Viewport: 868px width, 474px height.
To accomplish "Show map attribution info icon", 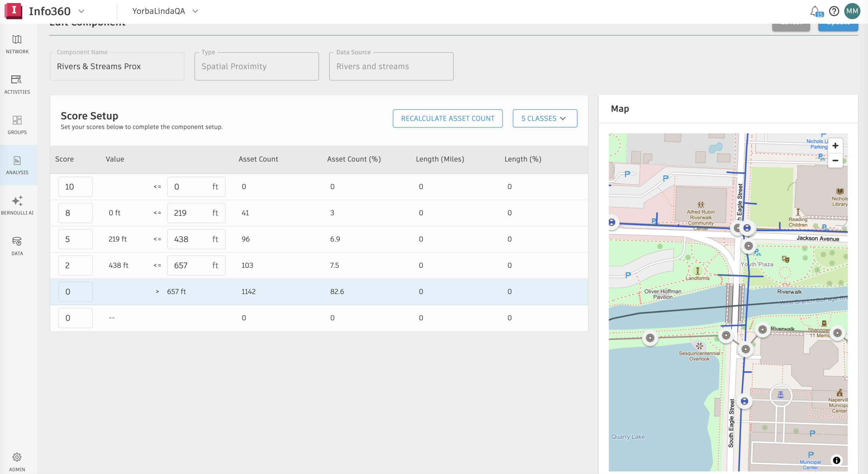I will (x=836, y=460).
